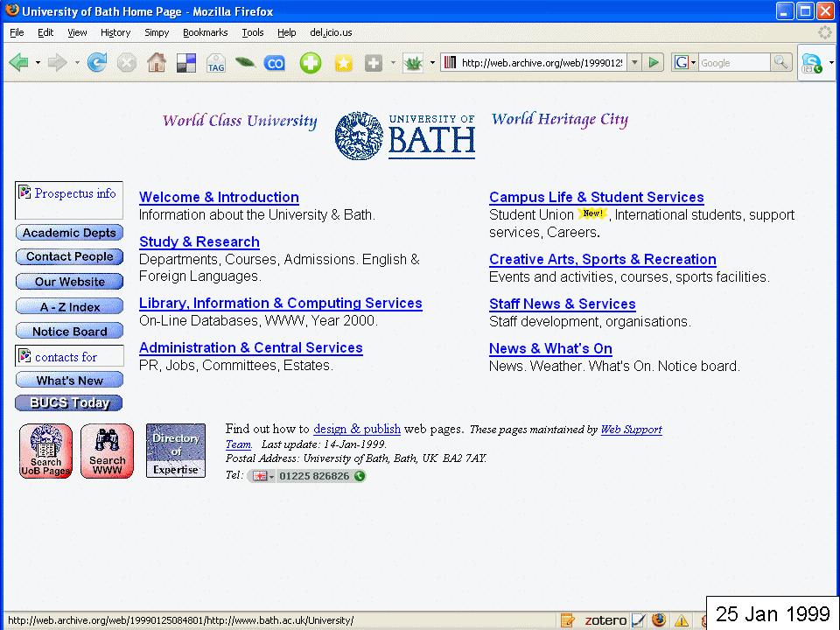Open the URL bar history dropdown
Viewport: 840px width, 630px height.
634,63
